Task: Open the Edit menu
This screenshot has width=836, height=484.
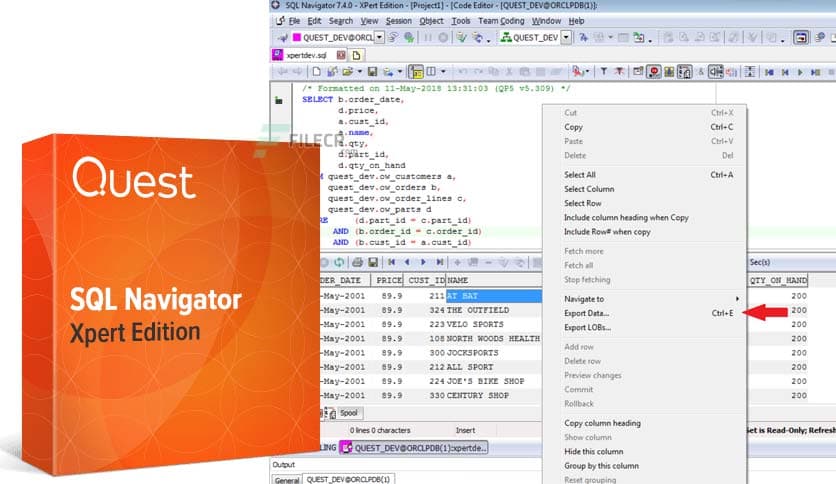Action: pyautogui.click(x=314, y=21)
